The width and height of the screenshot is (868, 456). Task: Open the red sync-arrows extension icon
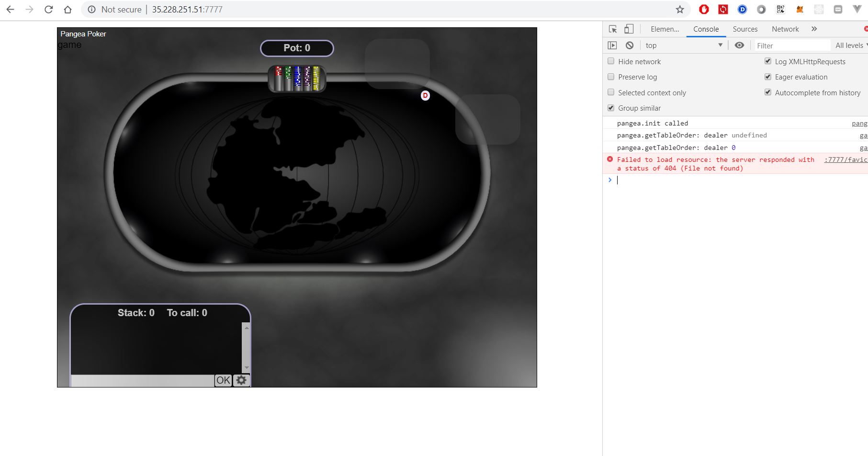(723, 10)
